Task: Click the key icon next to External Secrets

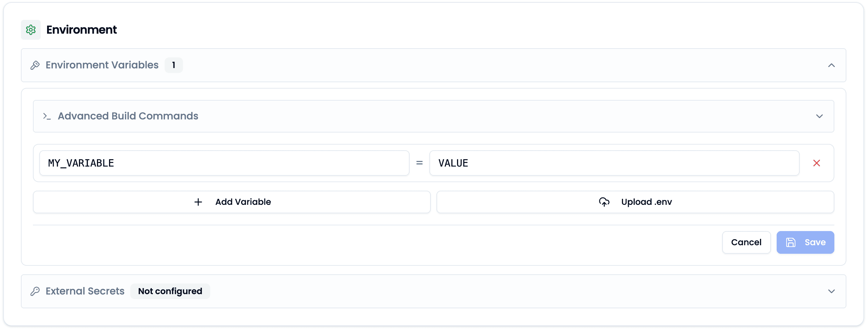Action: pyautogui.click(x=35, y=291)
